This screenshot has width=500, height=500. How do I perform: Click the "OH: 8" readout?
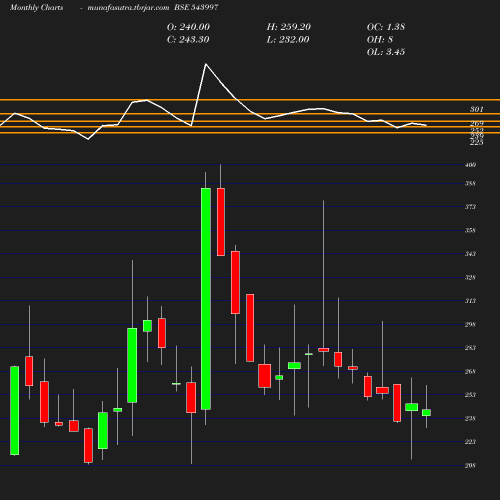380,40
